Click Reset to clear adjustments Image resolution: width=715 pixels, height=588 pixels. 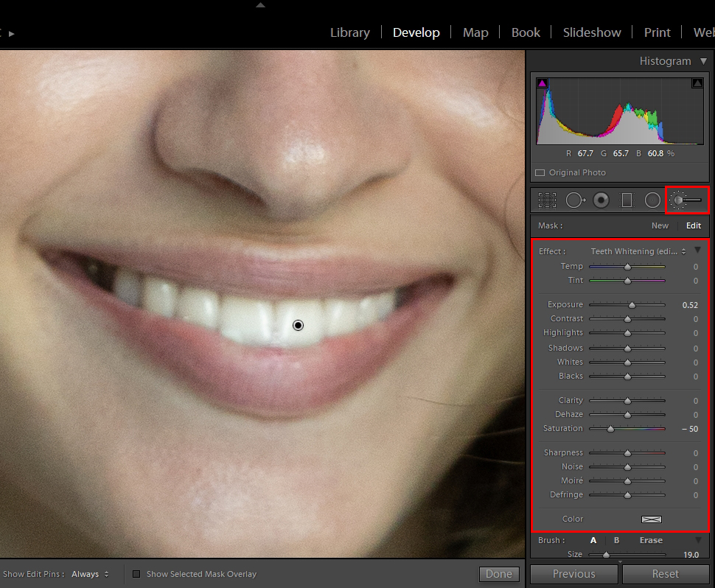coord(665,573)
